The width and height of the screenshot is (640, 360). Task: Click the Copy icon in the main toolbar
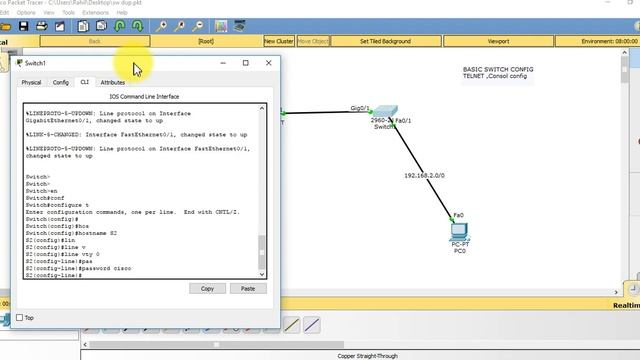[x=83, y=27]
